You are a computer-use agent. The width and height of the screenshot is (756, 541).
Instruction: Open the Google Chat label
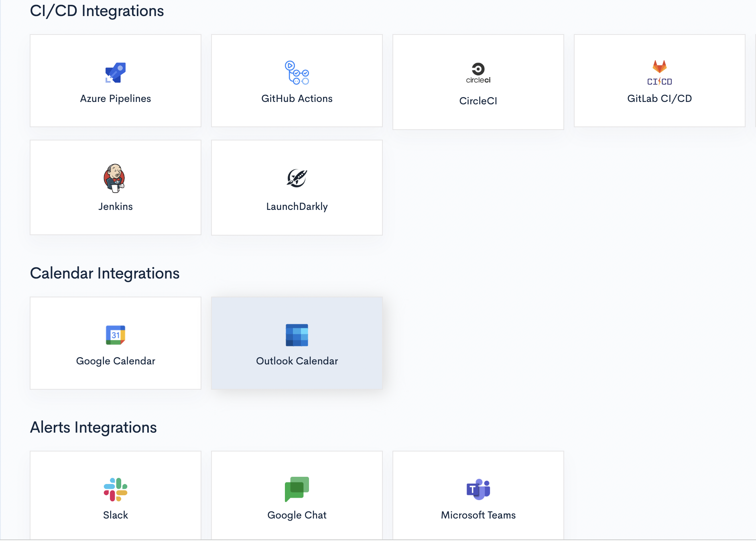297,515
